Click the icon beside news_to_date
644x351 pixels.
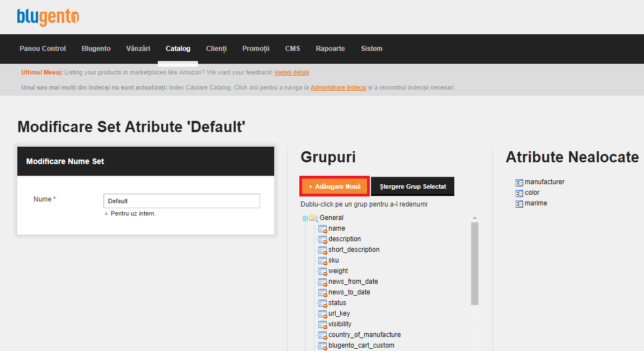click(x=323, y=293)
